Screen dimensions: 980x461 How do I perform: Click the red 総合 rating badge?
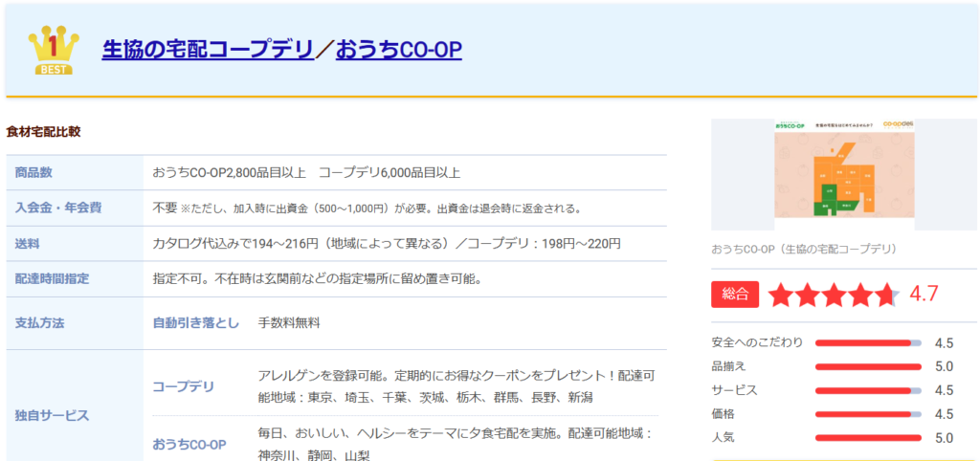[735, 294]
